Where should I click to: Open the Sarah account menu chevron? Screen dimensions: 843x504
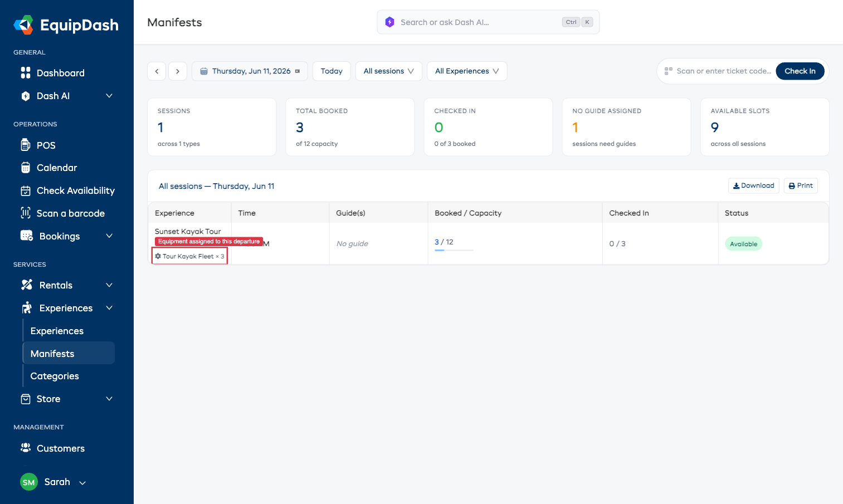(x=82, y=483)
